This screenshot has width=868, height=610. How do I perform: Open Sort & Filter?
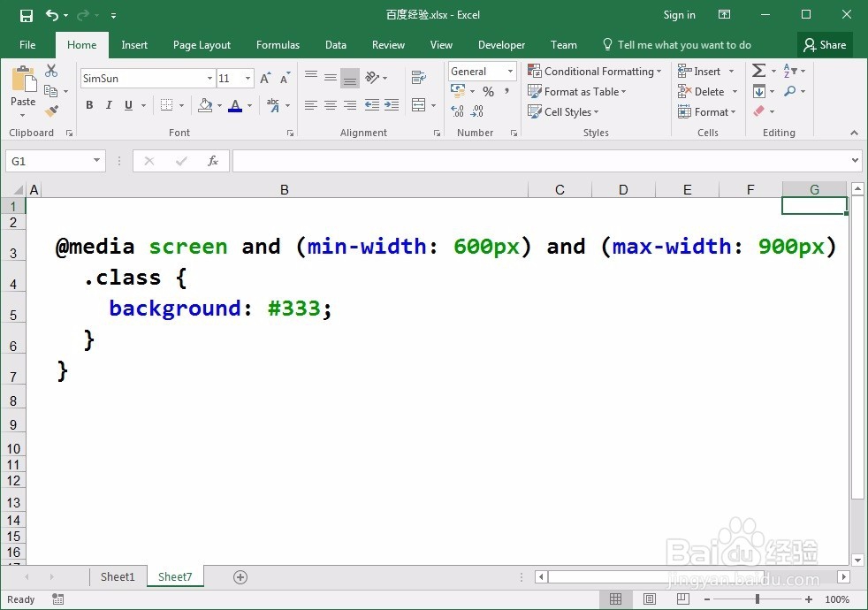tap(790, 71)
